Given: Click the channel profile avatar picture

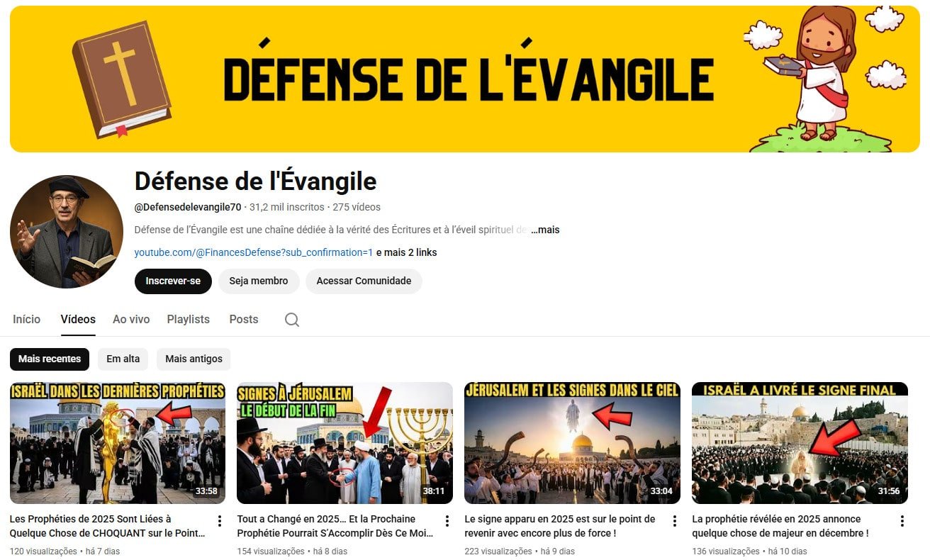Looking at the screenshot, I should [67, 232].
